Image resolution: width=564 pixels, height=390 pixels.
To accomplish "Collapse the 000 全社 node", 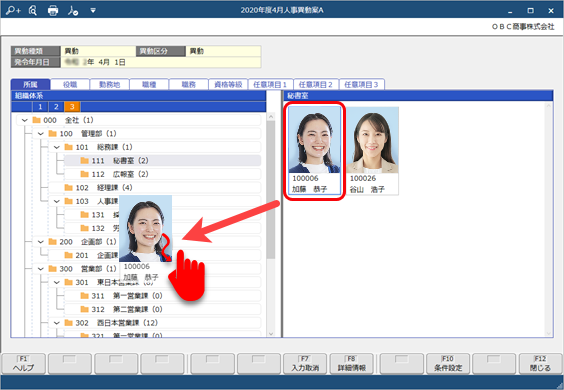I will 24,120.
